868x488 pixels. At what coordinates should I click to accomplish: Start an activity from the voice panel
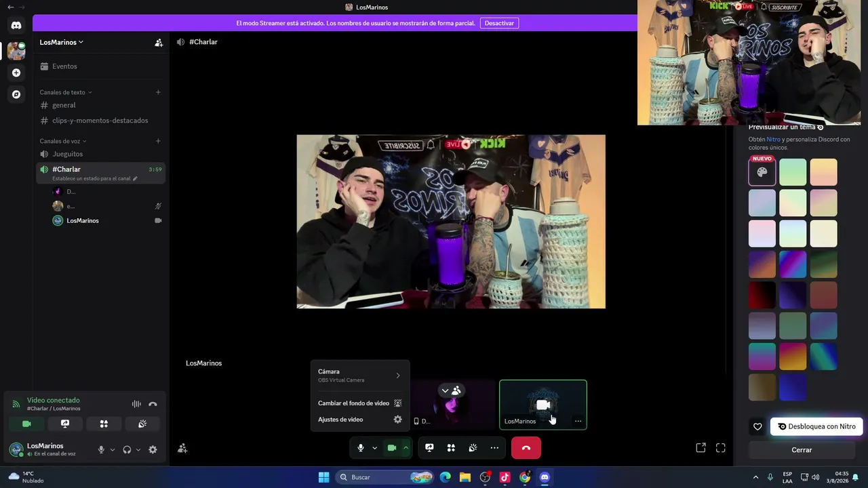(x=104, y=424)
